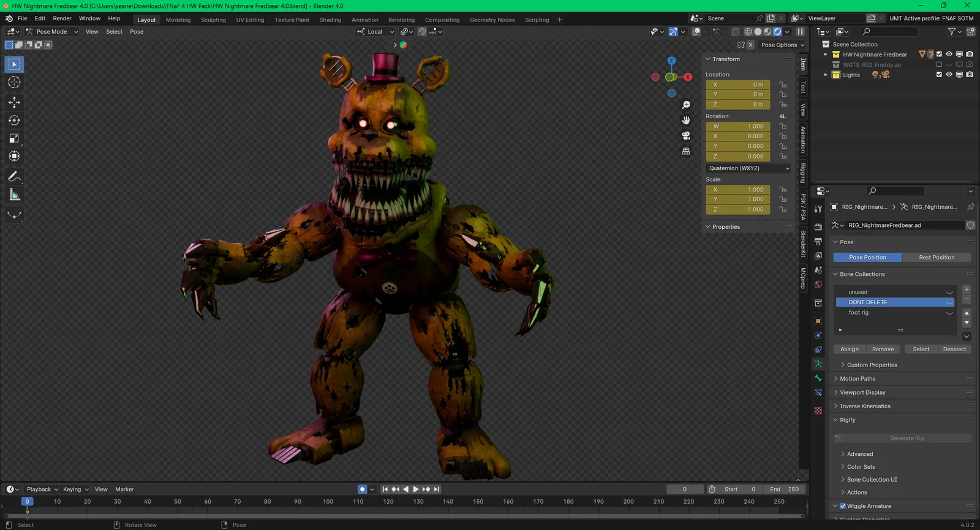
Task: Toggle X mirror in pose options header
Action: click(750, 45)
